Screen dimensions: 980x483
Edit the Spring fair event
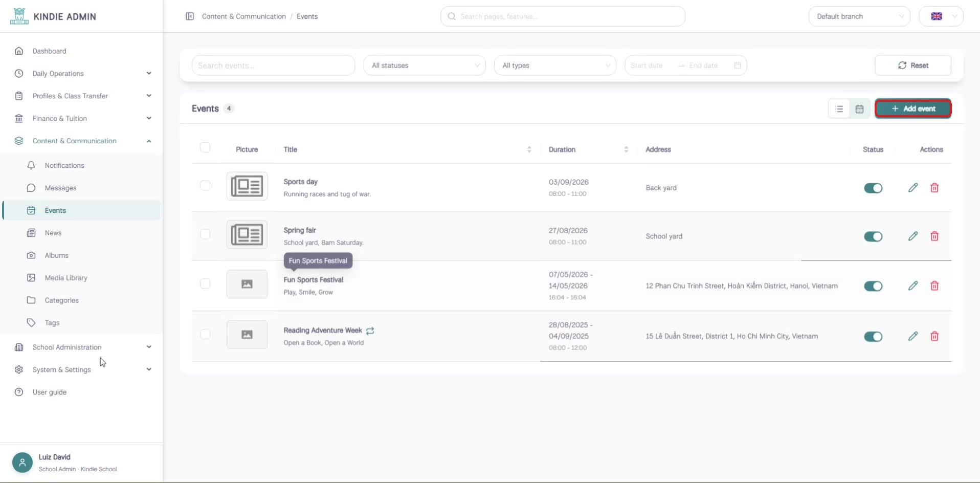click(x=913, y=236)
